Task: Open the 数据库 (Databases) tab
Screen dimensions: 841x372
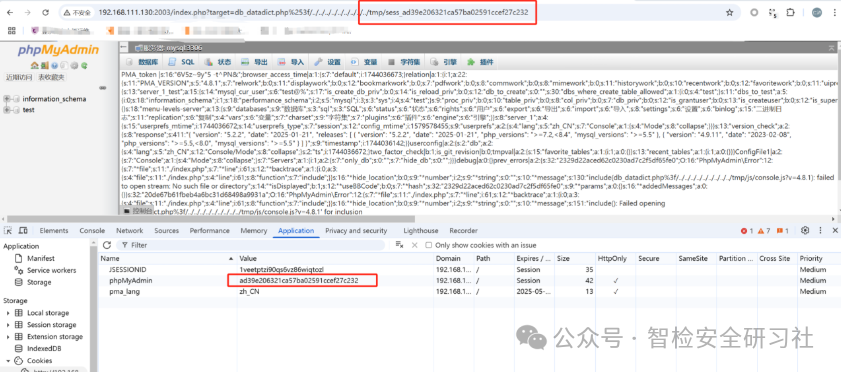Action: pyautogui.click(x=142, y=62)
